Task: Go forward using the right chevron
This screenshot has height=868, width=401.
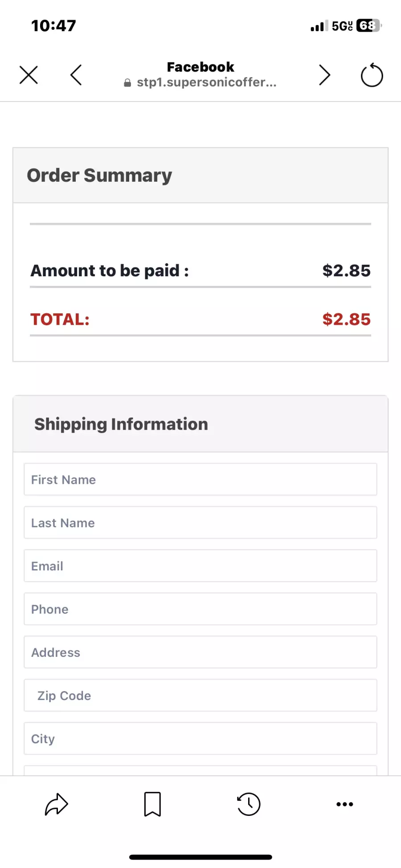Action: coord(324,75)
